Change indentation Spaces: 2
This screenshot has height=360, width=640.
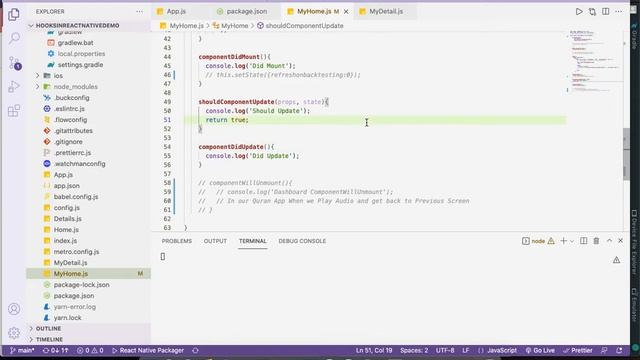coord(414,350)
